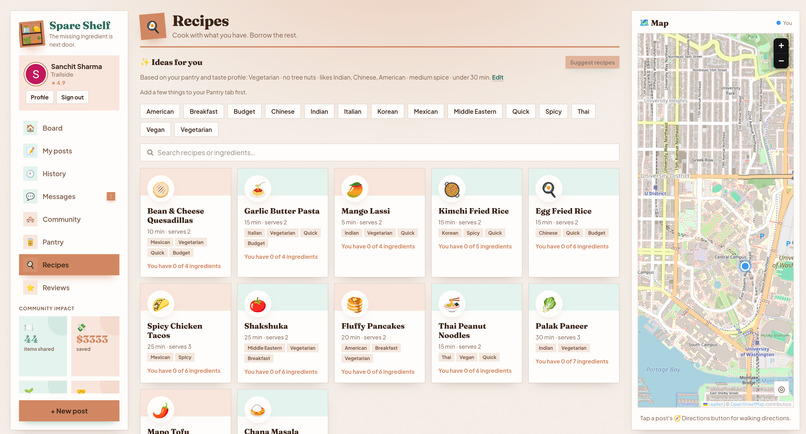This screenshot has width=806, height=434.
Task: Zoom out on the map
Action: pyautogui.click(x=781, y=61)
